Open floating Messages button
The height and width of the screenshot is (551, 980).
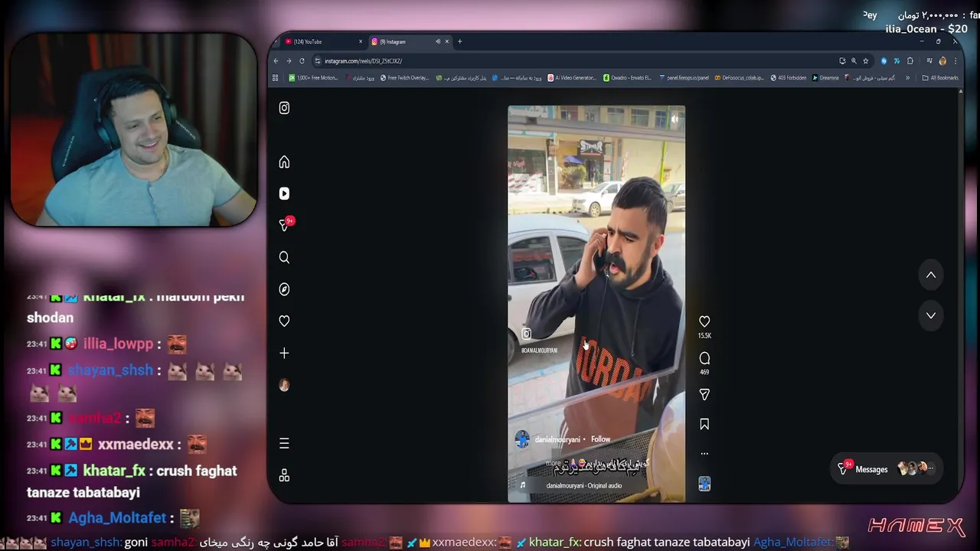pyautogui.click(x=887, y=469)
